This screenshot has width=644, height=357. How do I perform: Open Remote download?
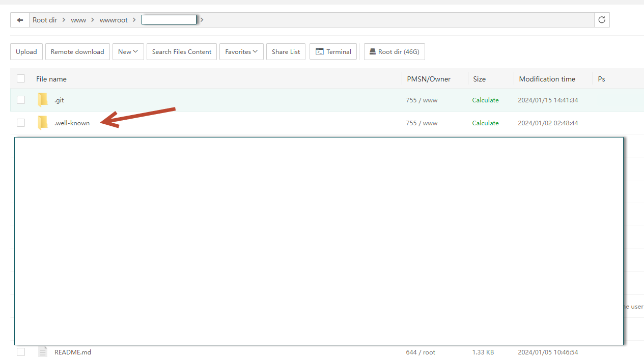pos(77,52)
